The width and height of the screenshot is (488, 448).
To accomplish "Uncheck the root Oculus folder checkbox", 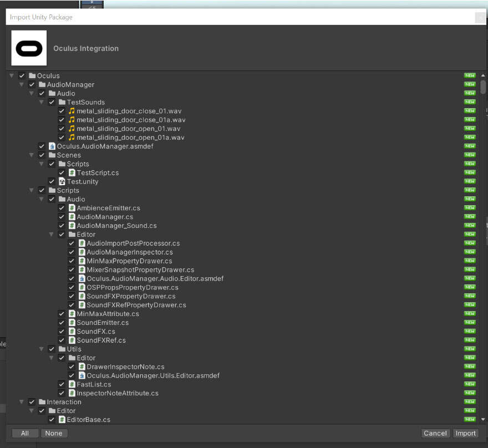I will 22,75.
